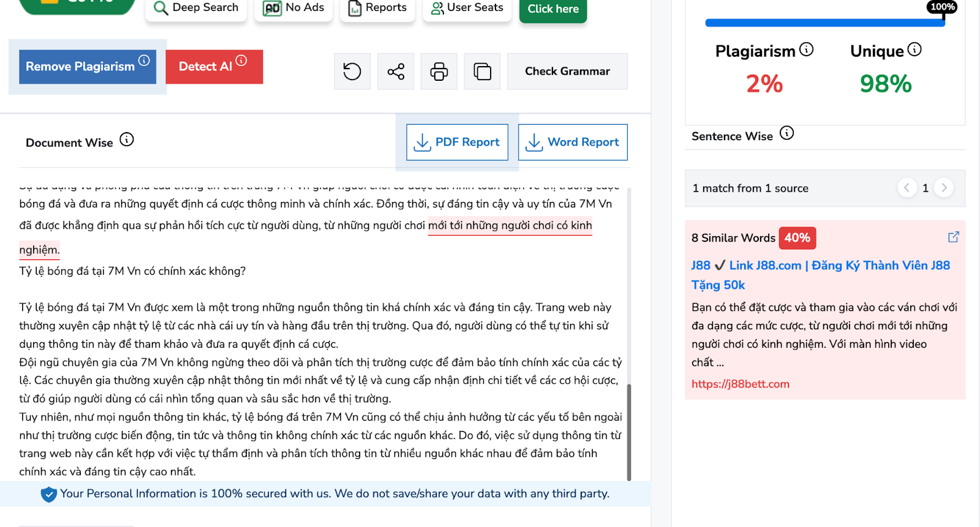Click the copy icon button
The width and height of the screenshot is (980, 527).
(x=483, y=72)
